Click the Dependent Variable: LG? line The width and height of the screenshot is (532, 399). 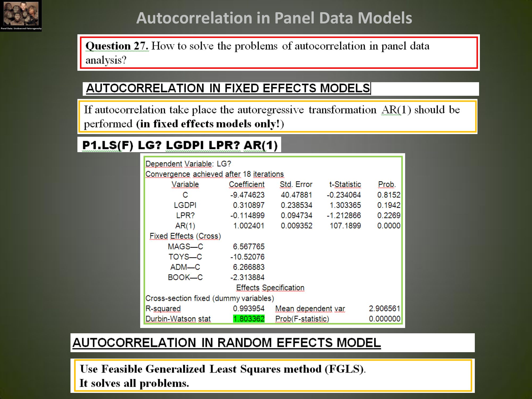pyautogui.click(x=188, y=164)
